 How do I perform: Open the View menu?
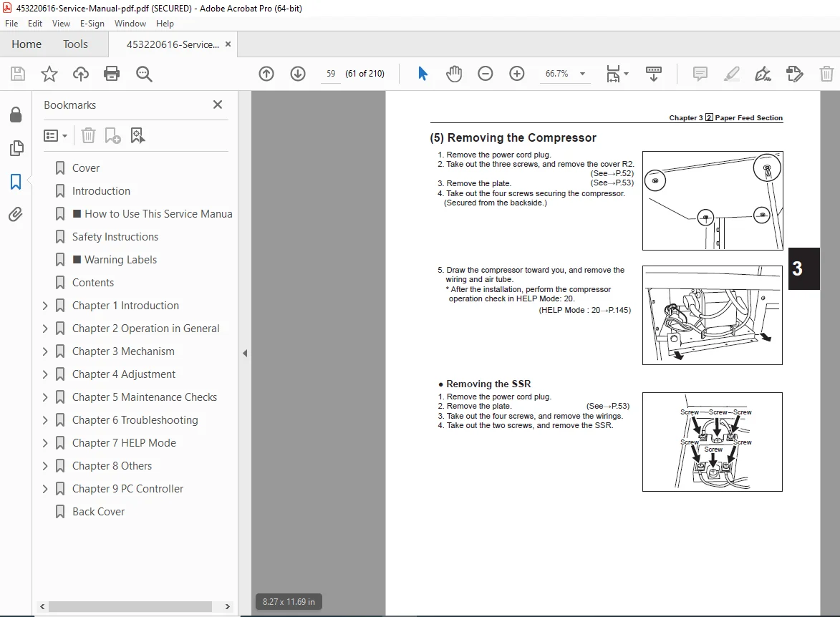click(x=61, y=24)
